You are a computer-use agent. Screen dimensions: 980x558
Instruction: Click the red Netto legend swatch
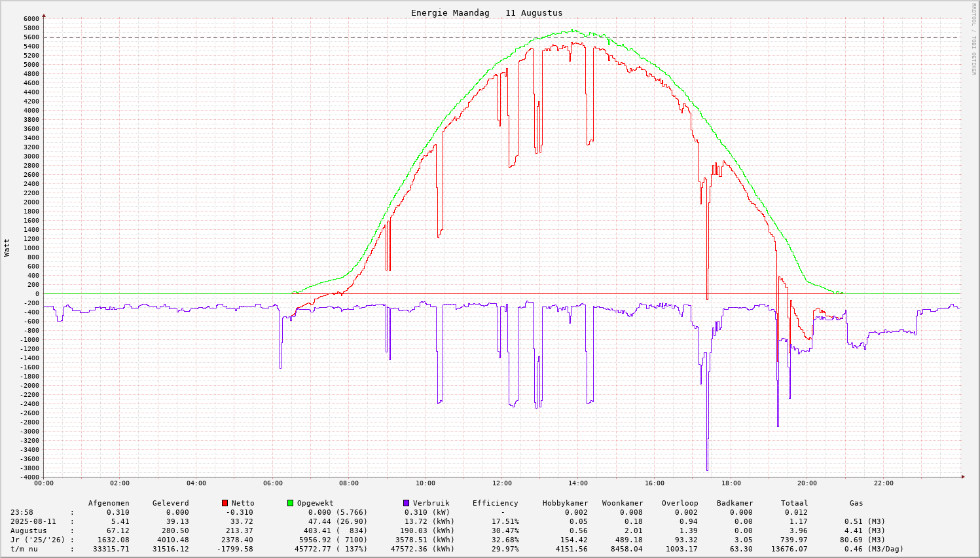(x=225, y=503)
